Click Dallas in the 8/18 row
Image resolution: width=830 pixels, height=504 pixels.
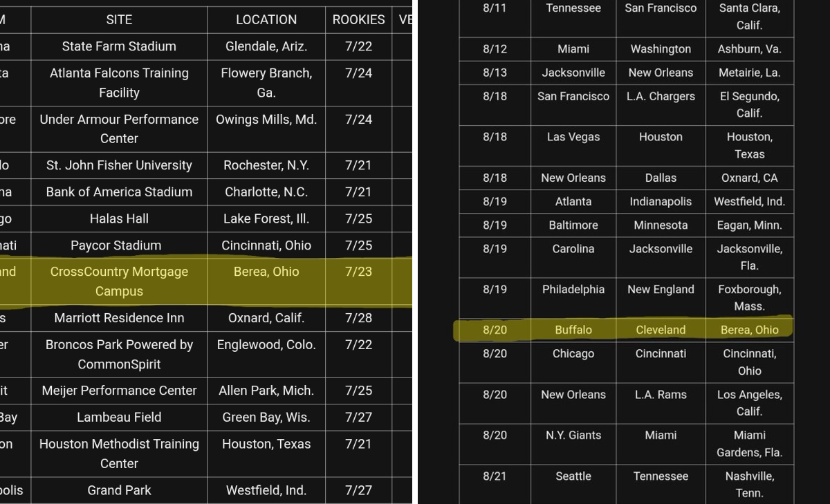click(x=661, y=178)
